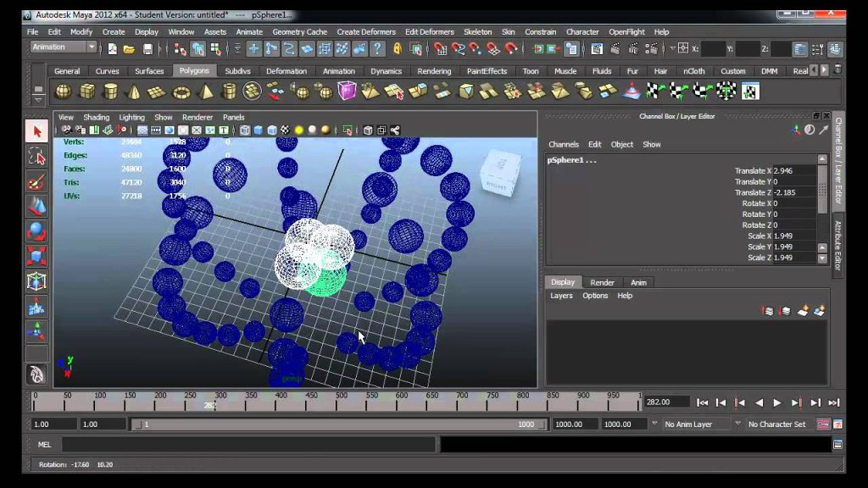Toggle Channel Box side tab
Screen dimensions: 868x488
[x=838, y=160]
